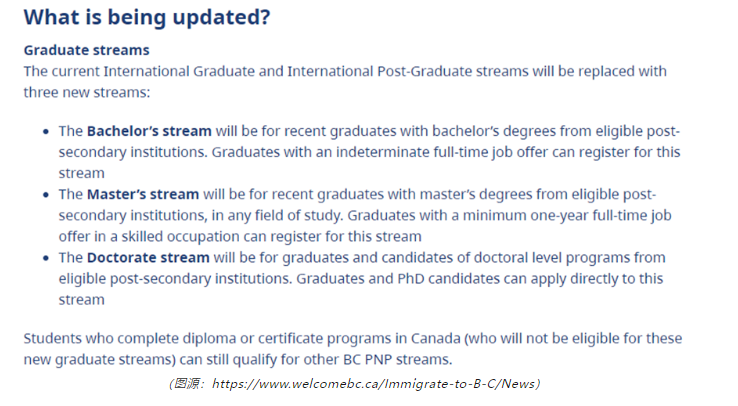
Task: Click the 'Graduate streams' subheading
Action: [87, 50]
